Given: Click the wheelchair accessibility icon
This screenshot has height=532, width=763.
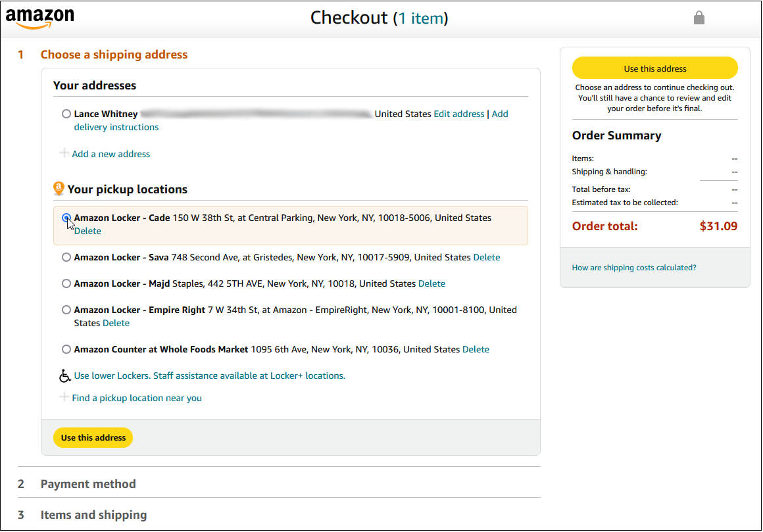Looking at the screenshot, I should (64, 376).
